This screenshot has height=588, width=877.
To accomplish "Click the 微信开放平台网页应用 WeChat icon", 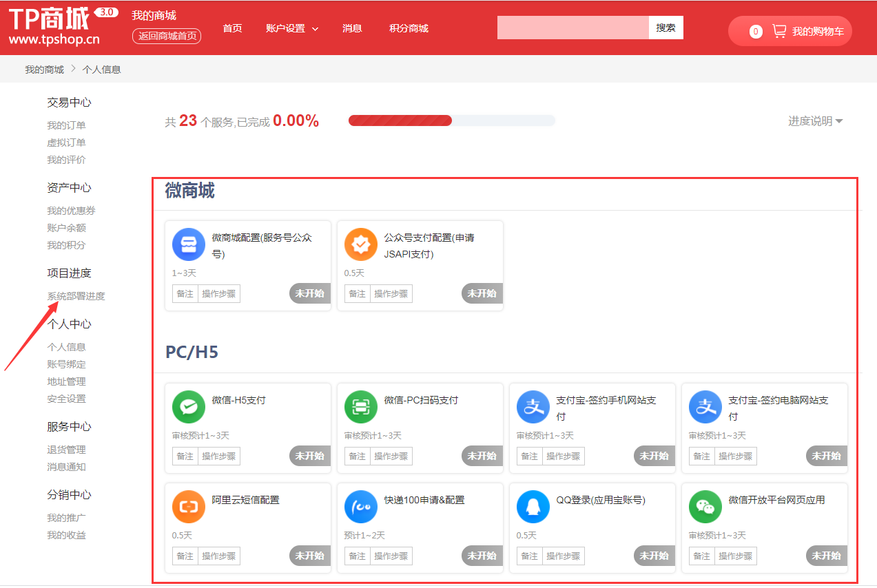I will tap(705, 507).
